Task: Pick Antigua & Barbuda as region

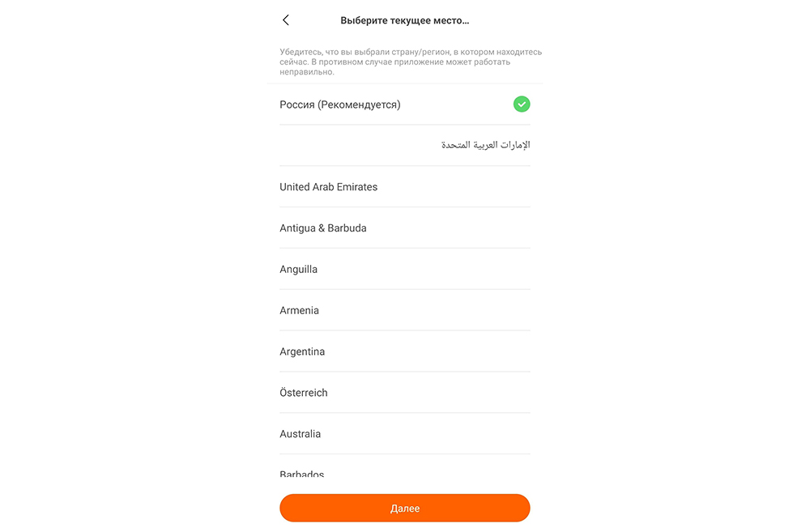Action: click(404, 228)
